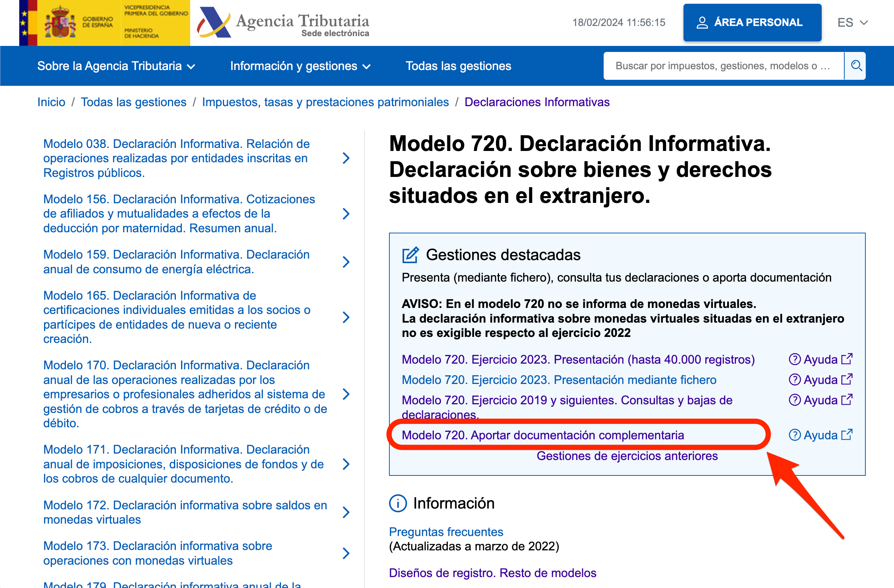Open Modelo 179 Declaración informativa anual link
This screenshot has height=588, width=894.
[172, 584]
